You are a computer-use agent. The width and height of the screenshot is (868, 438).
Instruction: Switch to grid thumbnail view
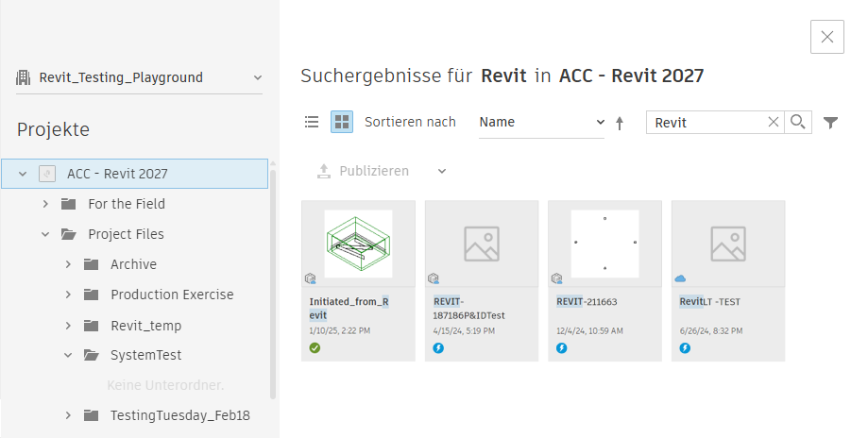coord(342,122)
